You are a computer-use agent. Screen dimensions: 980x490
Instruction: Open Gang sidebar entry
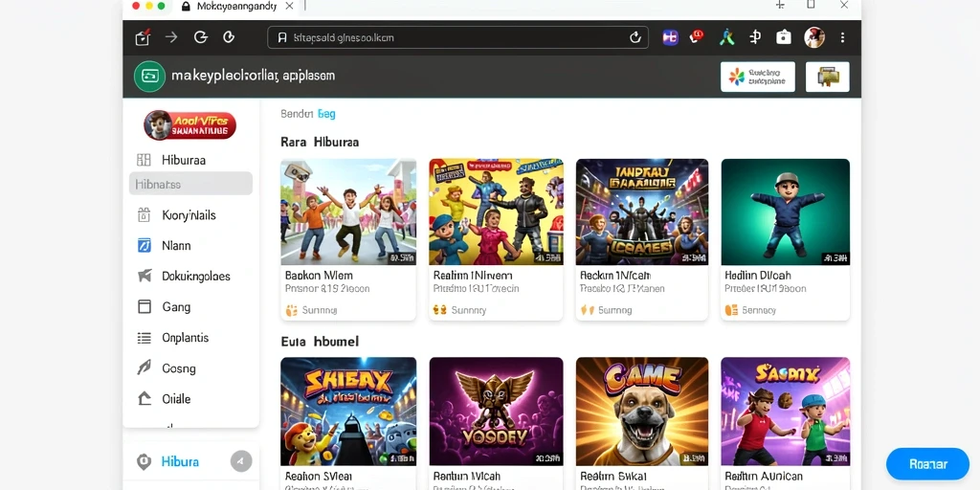pyautogui.click(x=176, y=307)
